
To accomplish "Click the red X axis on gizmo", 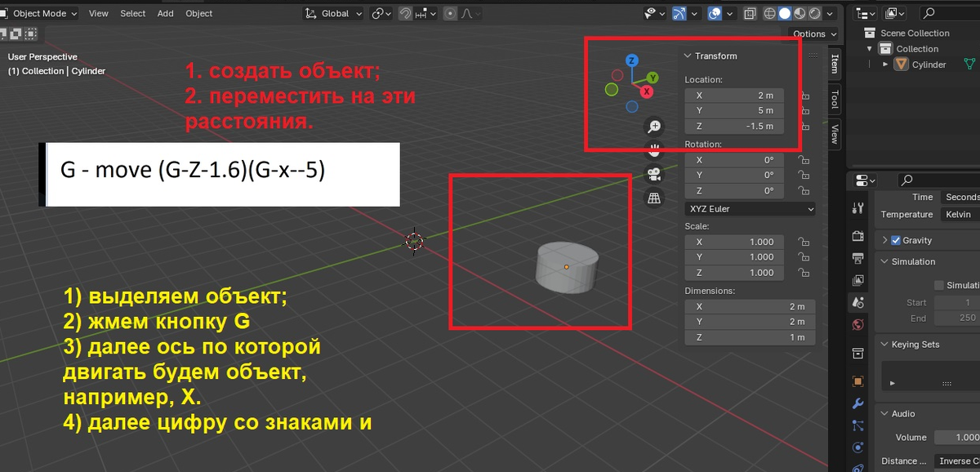I will [x=647, y=91].
